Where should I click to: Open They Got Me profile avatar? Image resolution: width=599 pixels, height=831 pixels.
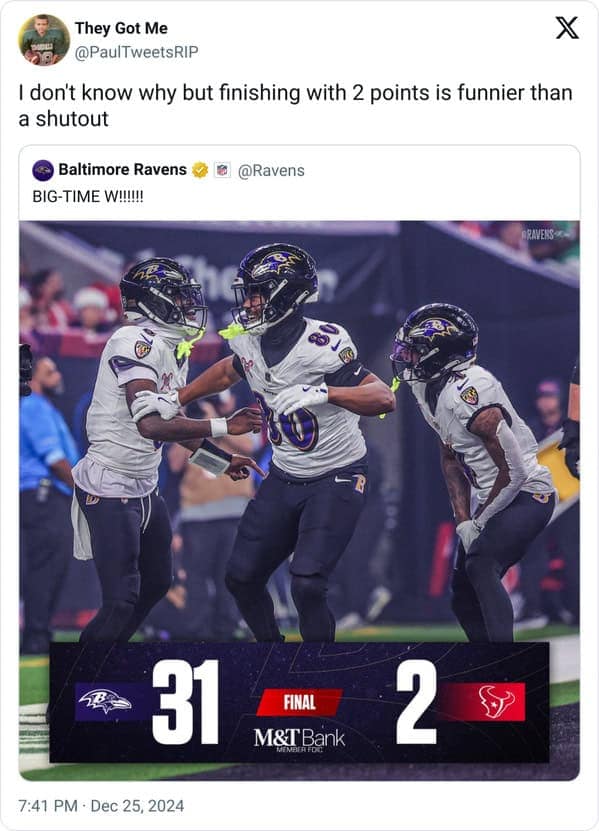pyautogui.click(x=44, y=40)
